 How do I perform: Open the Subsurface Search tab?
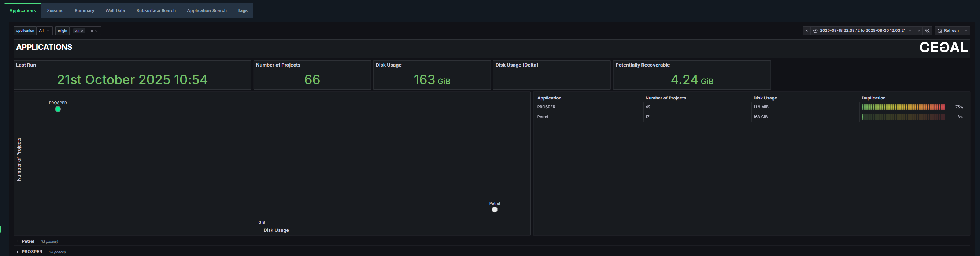[156, 11]
